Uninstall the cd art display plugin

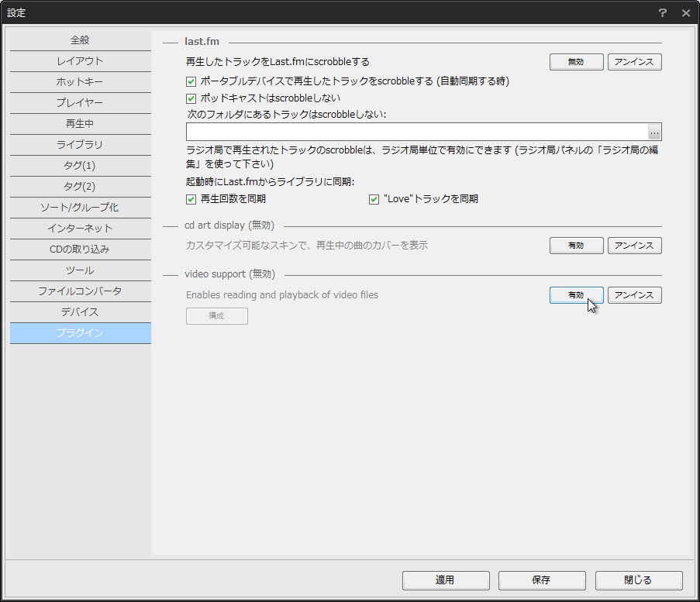(x=634, y=245)
